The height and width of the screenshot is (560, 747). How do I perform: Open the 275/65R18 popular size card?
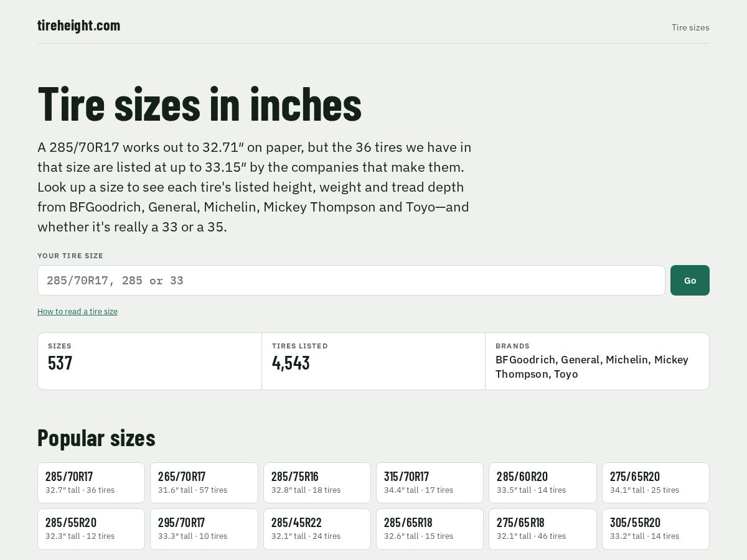(x=543, y=529)
